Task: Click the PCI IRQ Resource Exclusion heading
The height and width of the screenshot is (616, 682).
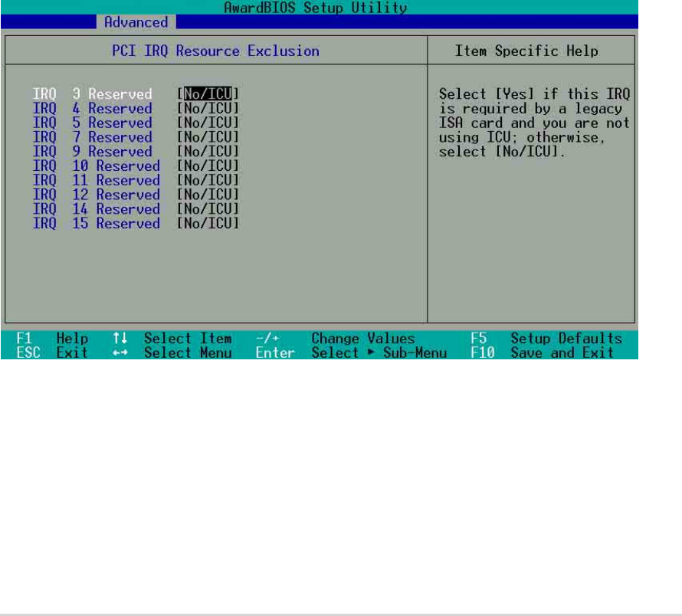Action: (216, 51)
